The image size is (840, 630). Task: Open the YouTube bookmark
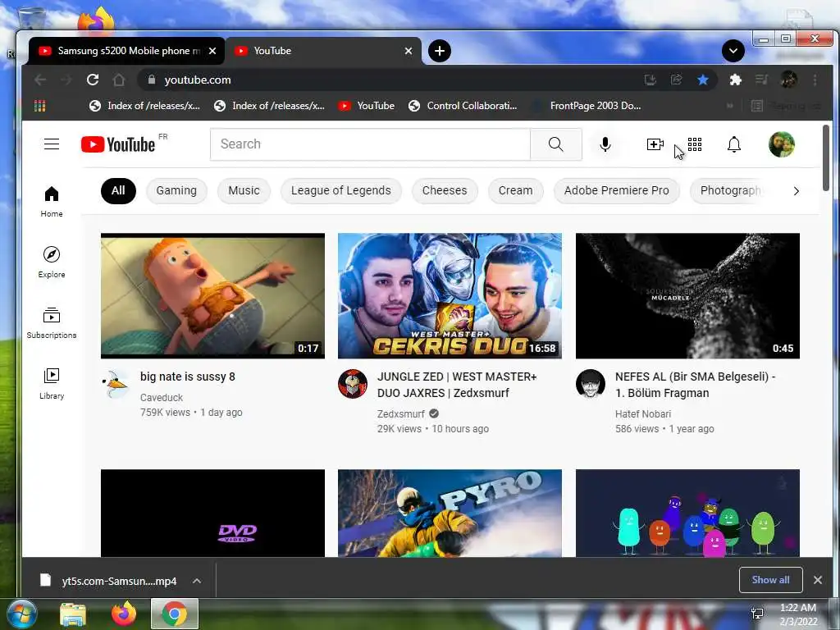click(367, 106)
